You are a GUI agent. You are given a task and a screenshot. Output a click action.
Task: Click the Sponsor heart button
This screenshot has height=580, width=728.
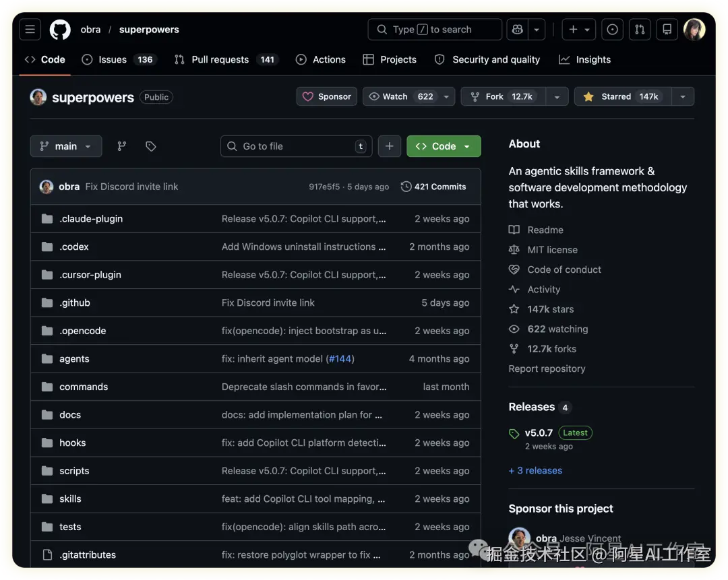pyautogui.click(x=327, y=96)
